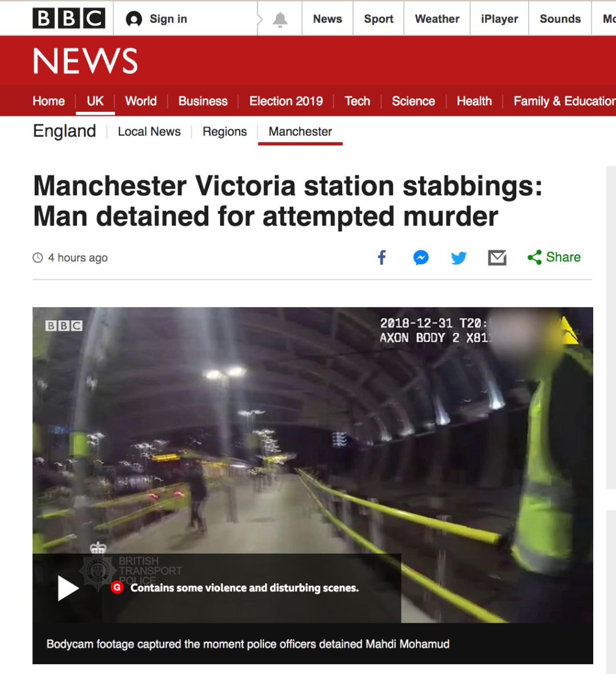Click the Sign in account icon
616x674 pixels.
[134, 19]
